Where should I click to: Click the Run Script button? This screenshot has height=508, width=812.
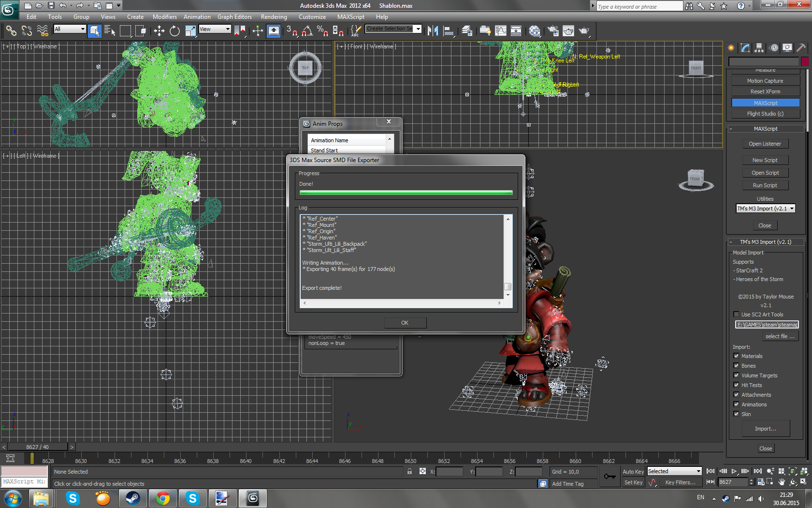tap(765, 185)
